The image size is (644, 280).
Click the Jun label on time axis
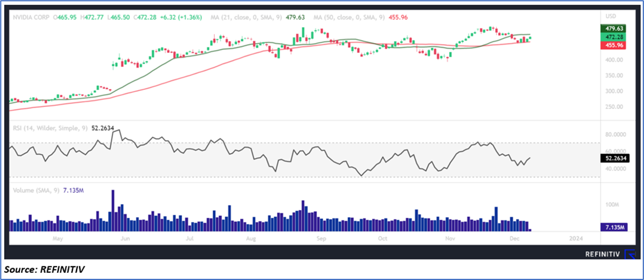125,239
